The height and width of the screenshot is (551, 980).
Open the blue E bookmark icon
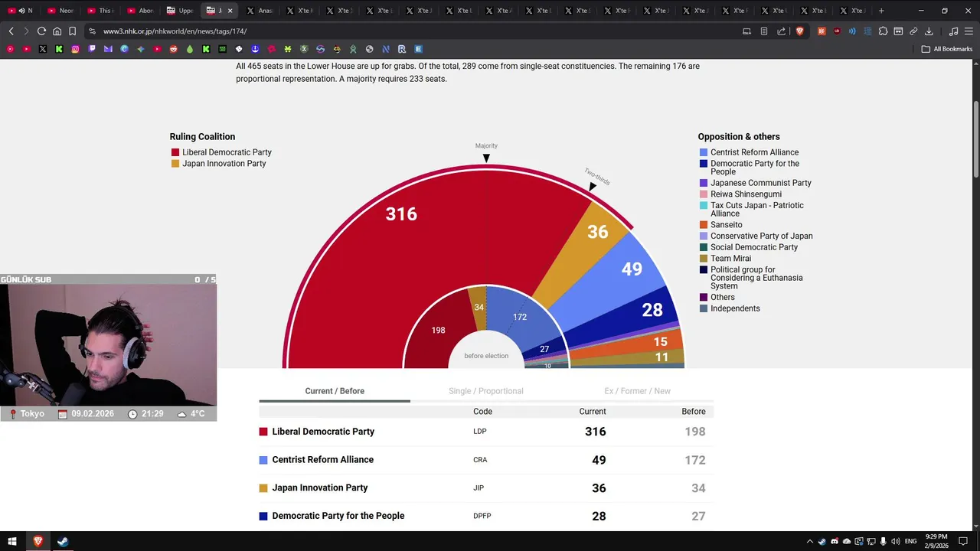pos(418,49)
